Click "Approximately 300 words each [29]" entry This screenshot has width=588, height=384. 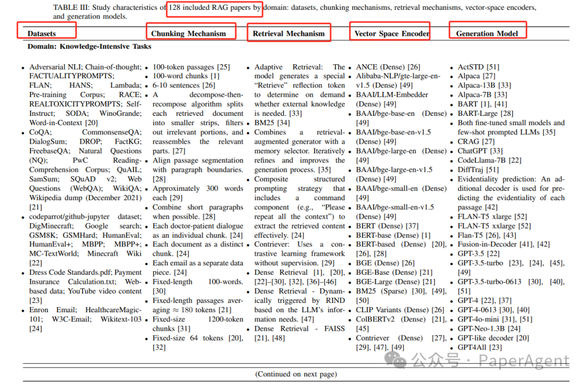pyautogui.click(x=198, y=193)
